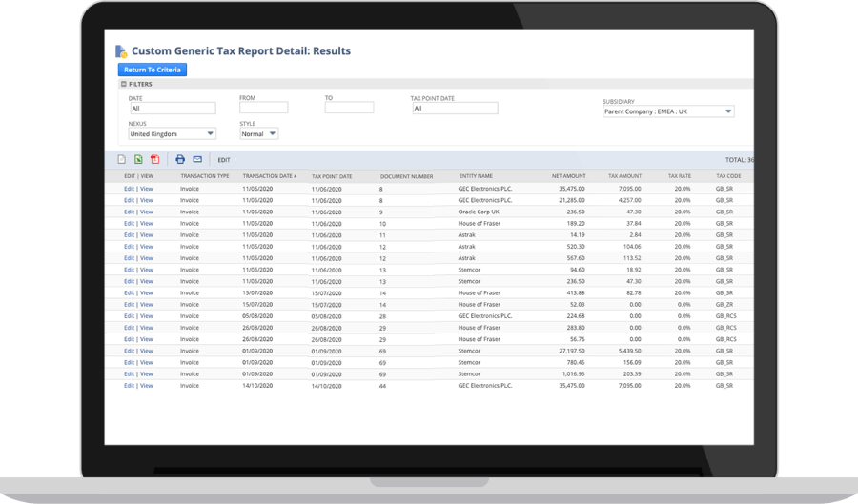
Task: Click the Tax Point Date filter field
Action: (456, 109)
